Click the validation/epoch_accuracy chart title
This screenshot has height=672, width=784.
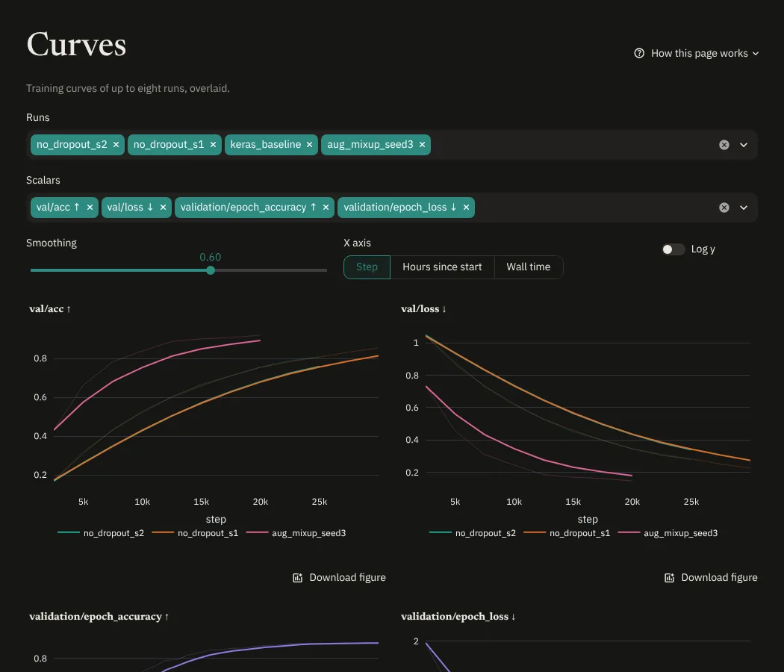pyautogui.click(x=99, y=617)
